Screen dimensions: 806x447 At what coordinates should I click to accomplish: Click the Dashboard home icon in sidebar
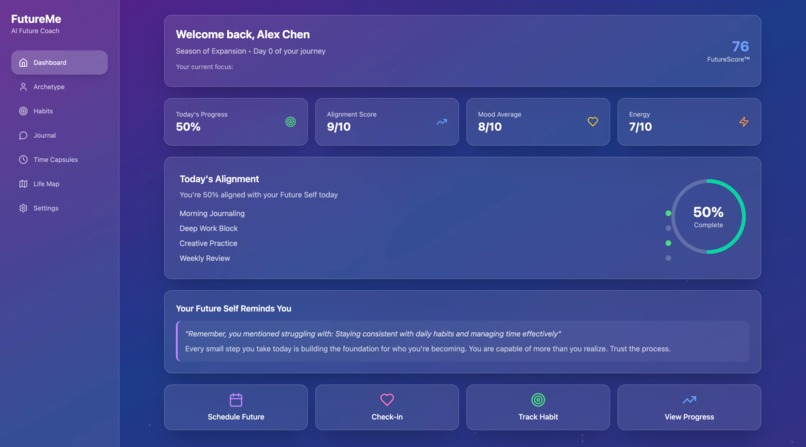point(23,63)
